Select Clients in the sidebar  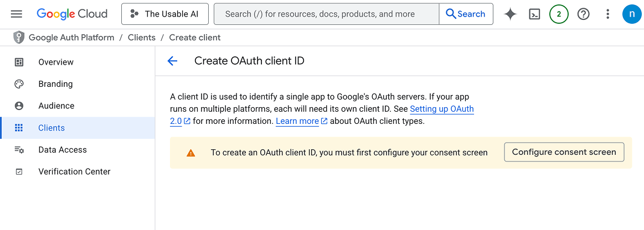[x=78, y=128]
